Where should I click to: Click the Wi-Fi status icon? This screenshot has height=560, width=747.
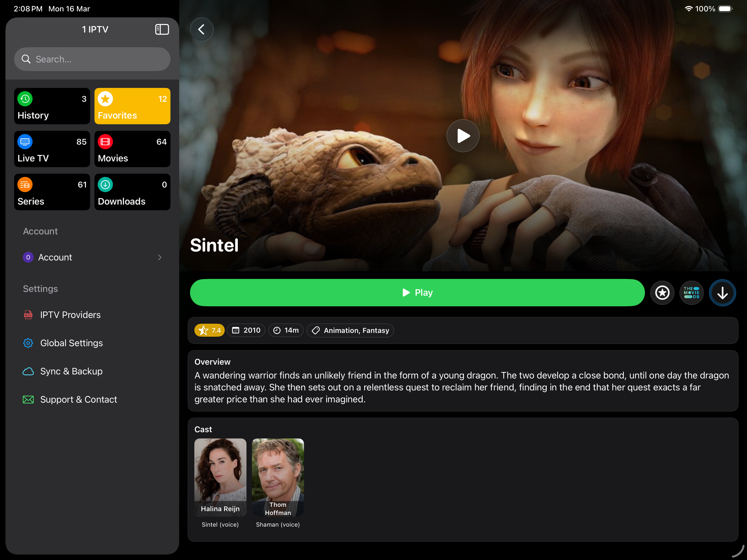click(688, 9)
